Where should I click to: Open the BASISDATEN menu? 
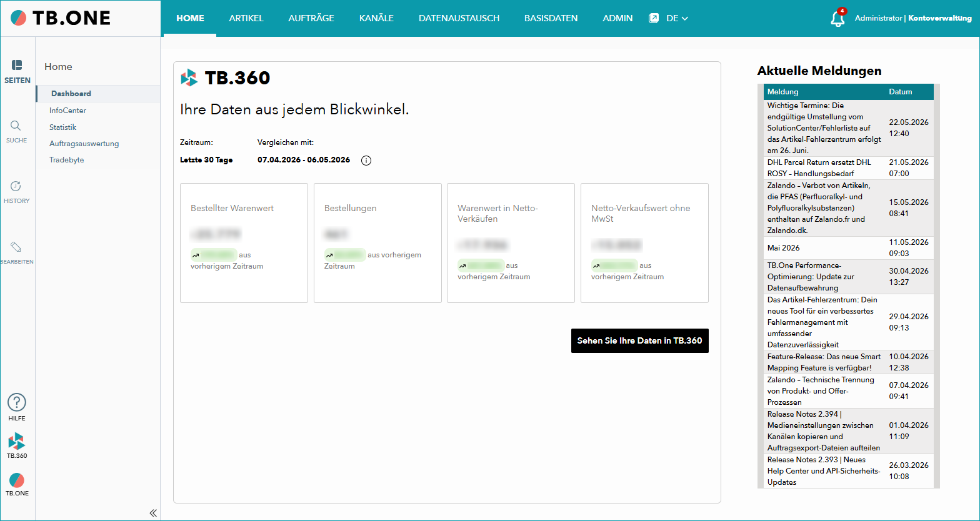[551, 18]
